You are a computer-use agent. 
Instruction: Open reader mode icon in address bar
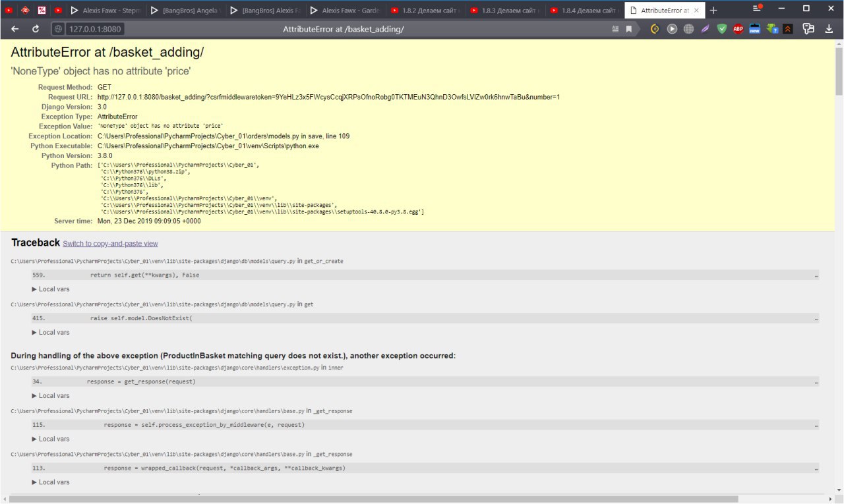(x=615, y=29)
